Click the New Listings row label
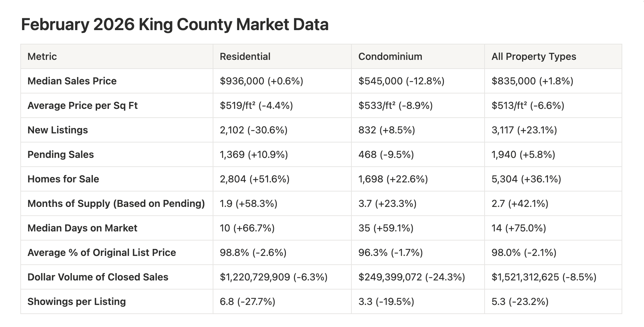This screenshot has height=327, width=644. click(57, 130)
